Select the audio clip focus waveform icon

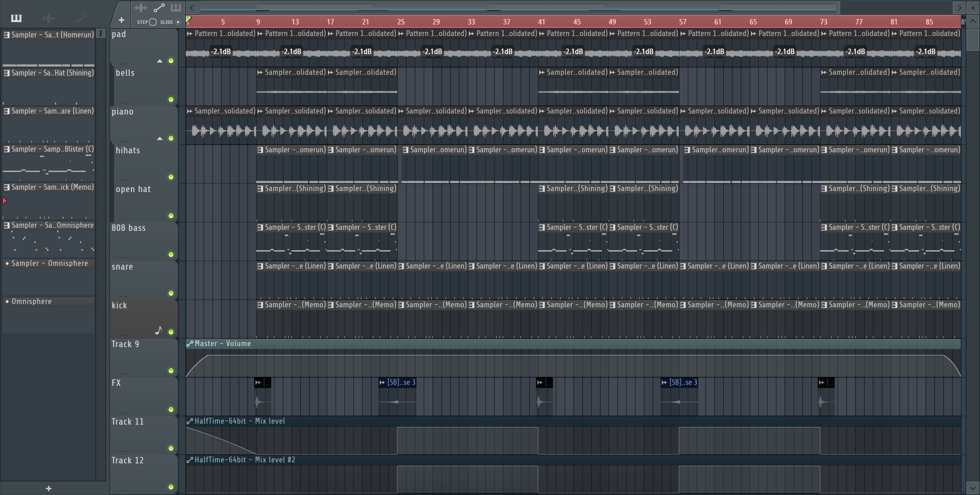pyautogui.click(x=141, y=7)
